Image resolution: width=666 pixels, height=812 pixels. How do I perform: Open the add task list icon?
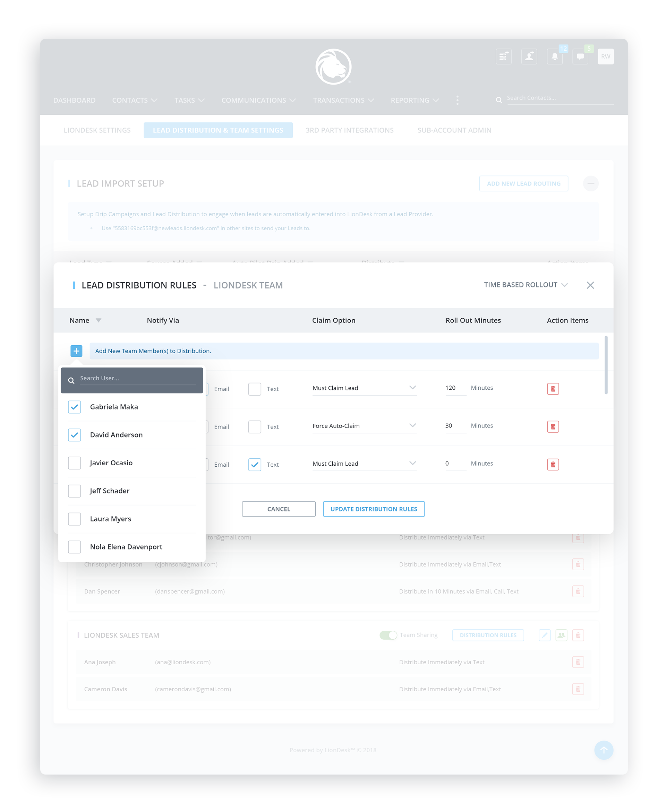tap(503, 57)
